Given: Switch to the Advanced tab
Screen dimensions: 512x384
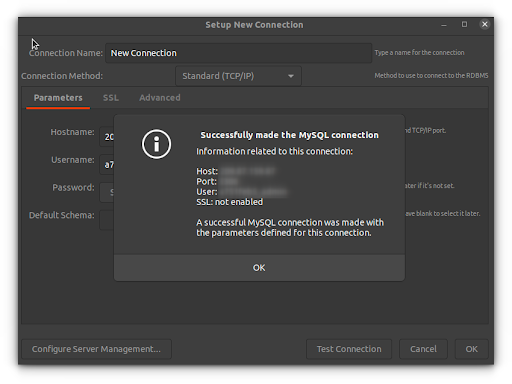Looking at the screenshot, I should click(x=160, y=98).
